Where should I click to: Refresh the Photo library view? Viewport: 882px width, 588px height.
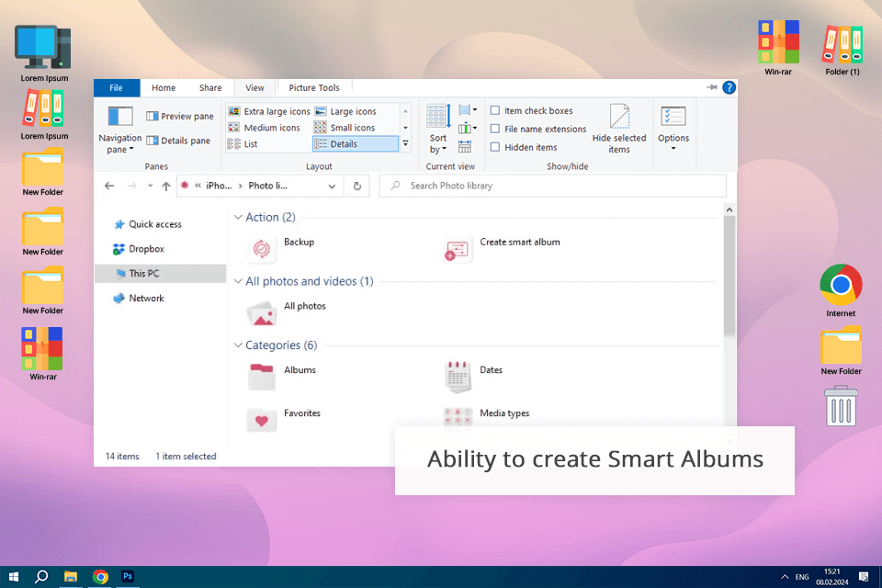pyautogui.click(x=357, y=186)
